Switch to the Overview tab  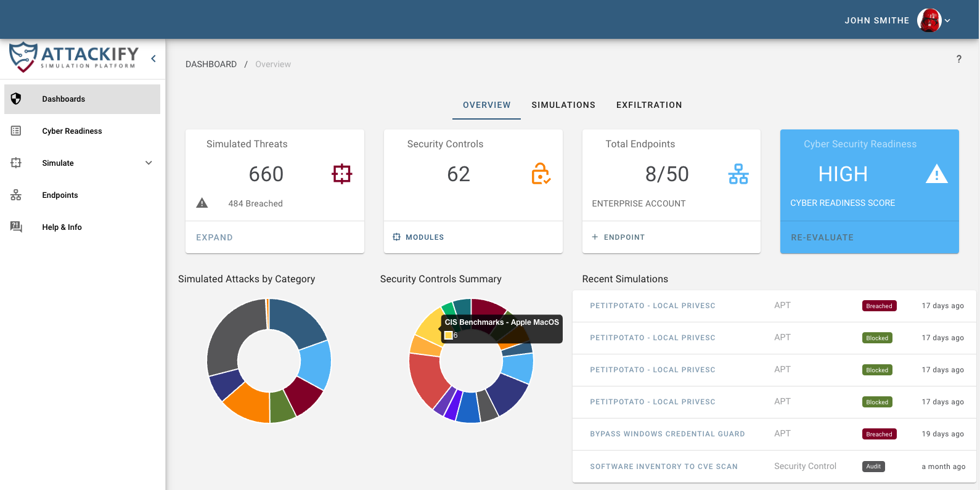487,105
